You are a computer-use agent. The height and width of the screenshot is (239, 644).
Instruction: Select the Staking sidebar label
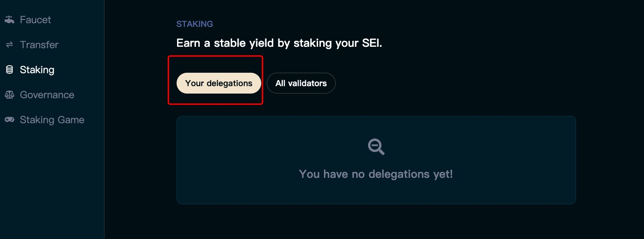(x=37, y=70)
